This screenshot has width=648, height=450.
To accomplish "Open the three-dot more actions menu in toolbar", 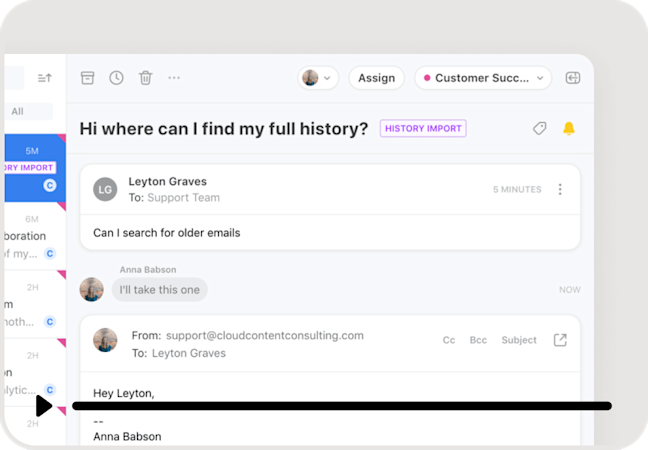I will (x=174, y=78).
